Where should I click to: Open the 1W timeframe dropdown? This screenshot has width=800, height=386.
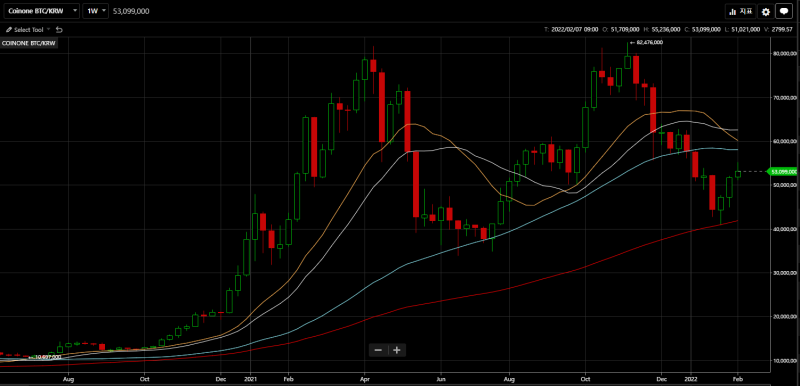(96, 11)
